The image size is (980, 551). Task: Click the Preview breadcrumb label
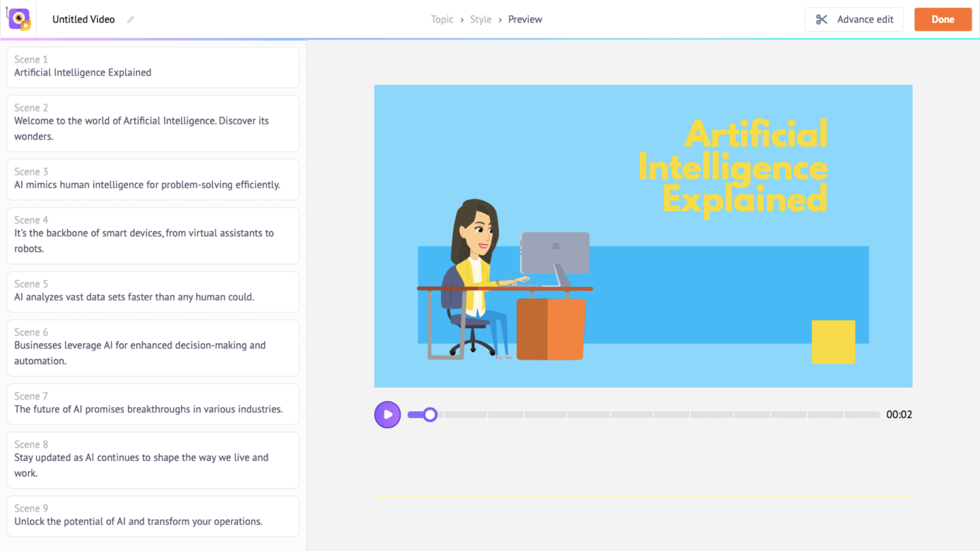point(525,19)
